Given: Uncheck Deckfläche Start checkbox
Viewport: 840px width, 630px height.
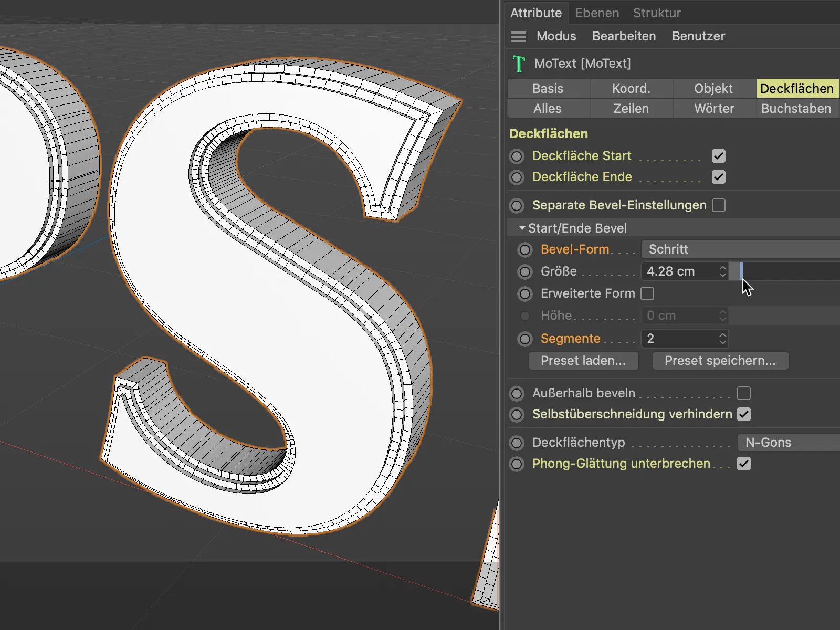Looking at the screenshot, I should tap(719, 156).
